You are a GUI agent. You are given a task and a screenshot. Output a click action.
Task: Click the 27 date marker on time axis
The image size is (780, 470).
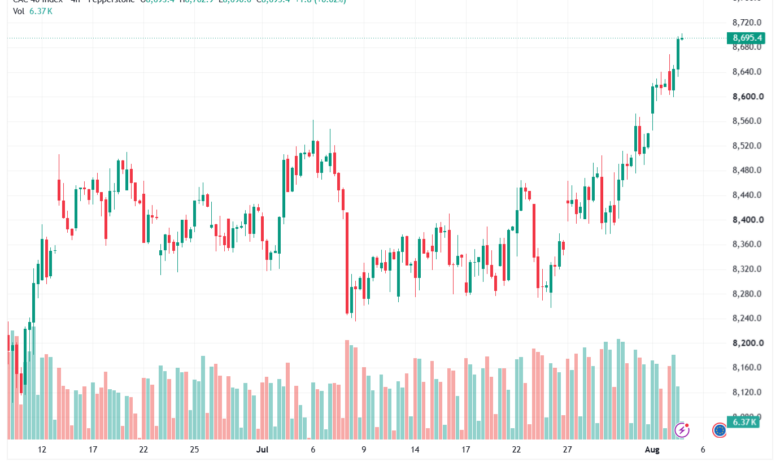point(567,450)
